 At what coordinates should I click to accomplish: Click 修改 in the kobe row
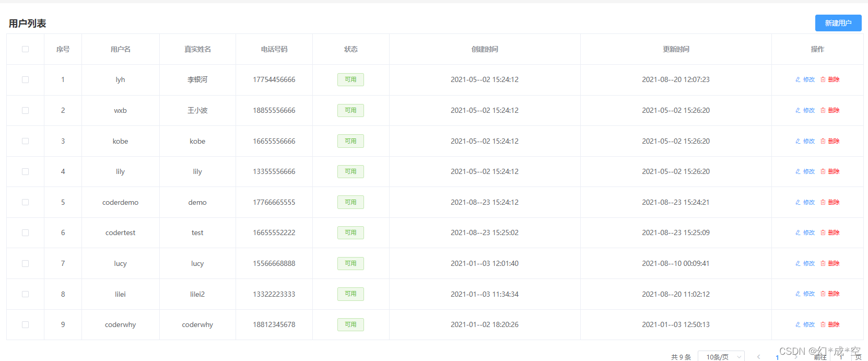pyautogui.click(x=805, y=141)
